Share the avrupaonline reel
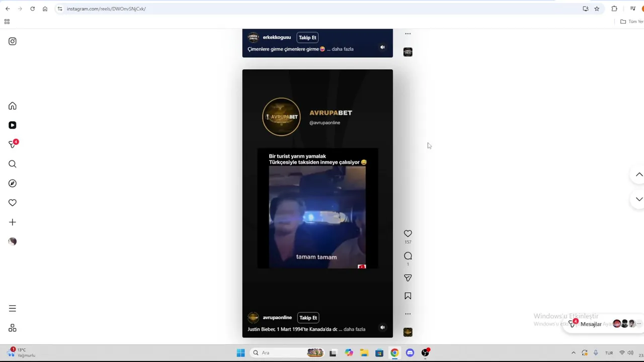Image resolution: width=644 pixels, height=362 pixels. click(x=408, y=278)
